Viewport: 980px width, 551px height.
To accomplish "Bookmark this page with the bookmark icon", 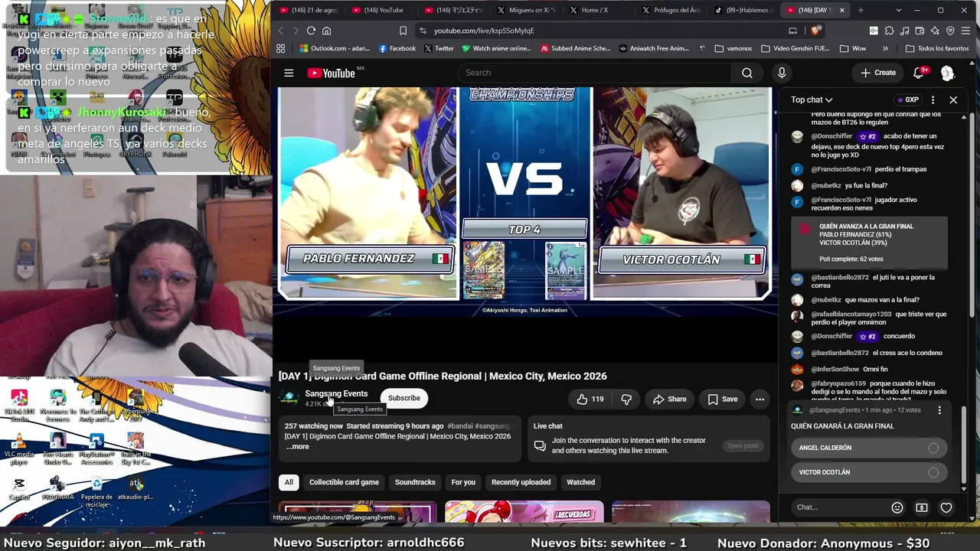I will (403, 31).
